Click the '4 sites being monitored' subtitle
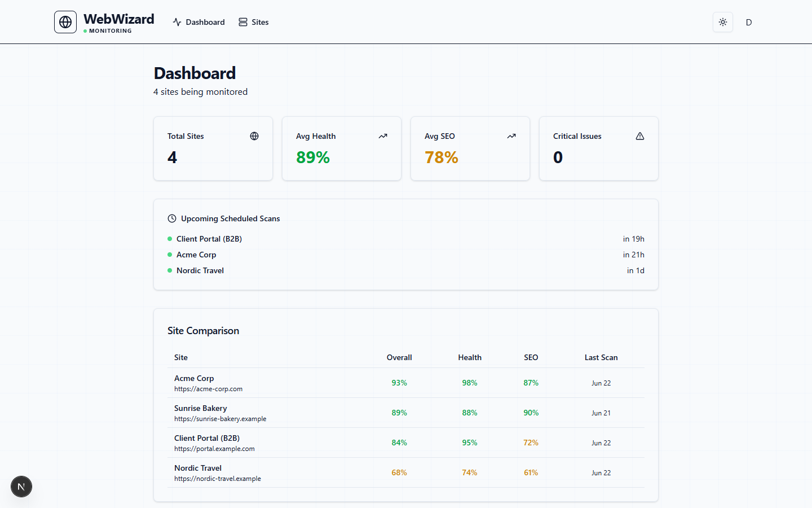 coord(201,91)
